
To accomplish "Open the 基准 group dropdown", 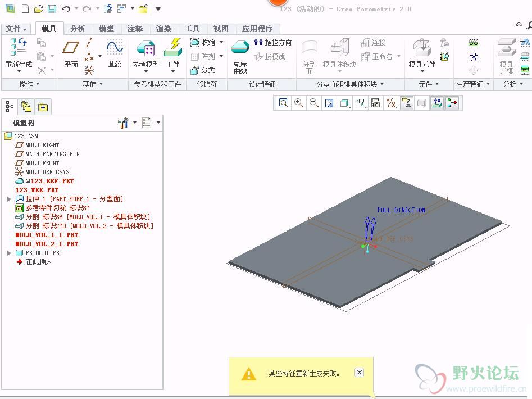I will (x=93, y=84).
